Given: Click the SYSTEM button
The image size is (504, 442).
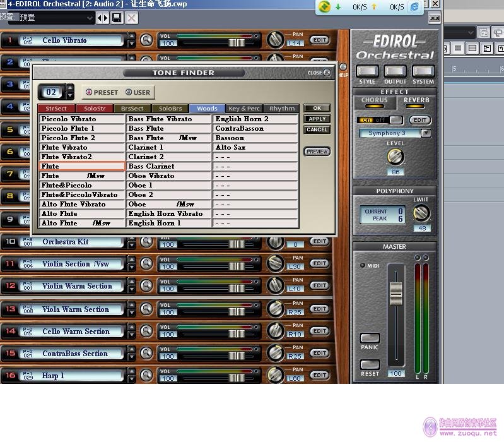Looking at the screenshot, I should [x=423, y=71].
